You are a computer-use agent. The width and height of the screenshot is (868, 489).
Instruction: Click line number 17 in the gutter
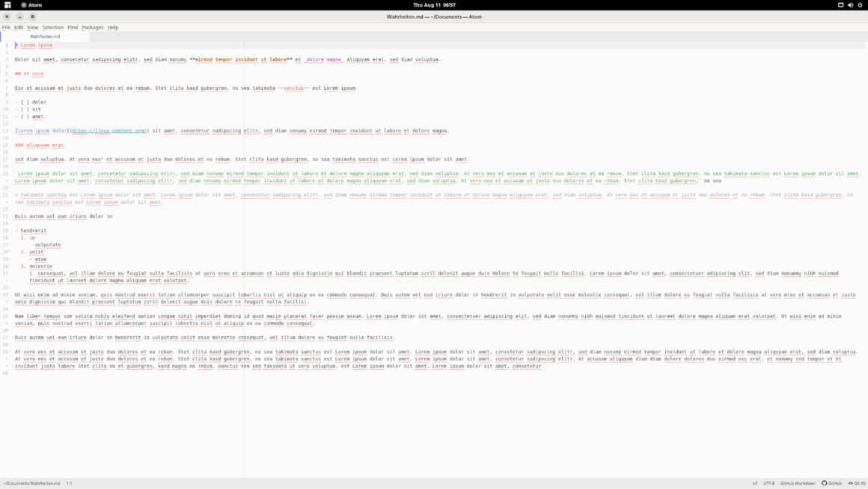pyautogui.click(x=6, y=159)
